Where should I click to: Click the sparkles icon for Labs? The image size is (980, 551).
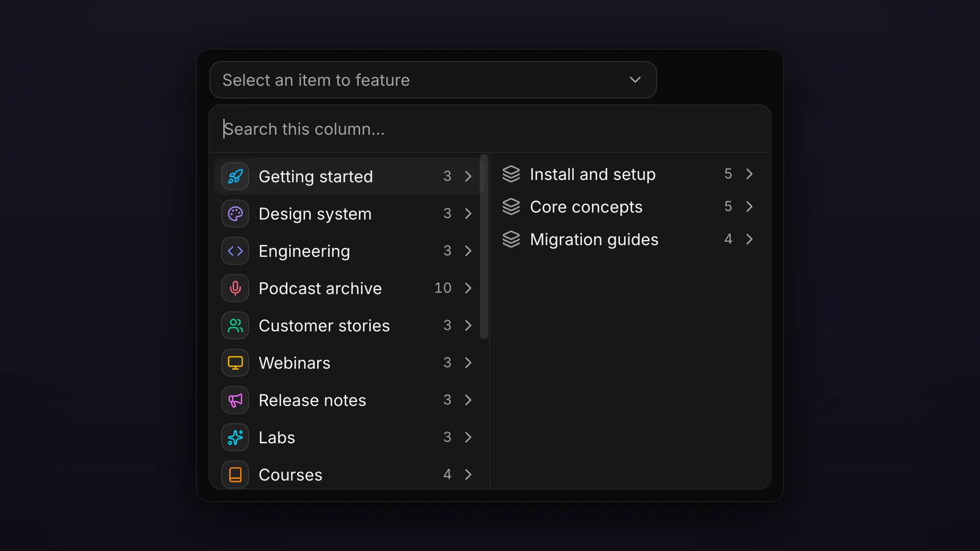click(235, 438)
